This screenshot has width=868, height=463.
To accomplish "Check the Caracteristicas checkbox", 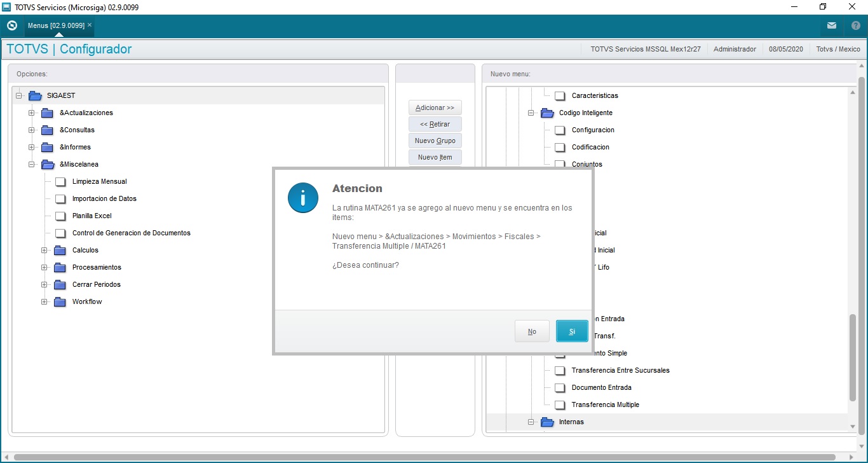I will coord(560,95).
